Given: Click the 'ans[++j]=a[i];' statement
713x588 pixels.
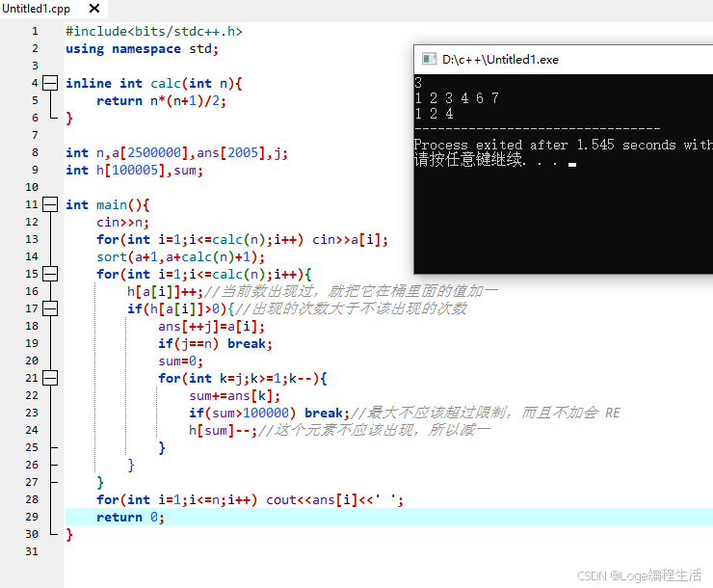Looking at the screenshot, I should [x=211, y=326].
